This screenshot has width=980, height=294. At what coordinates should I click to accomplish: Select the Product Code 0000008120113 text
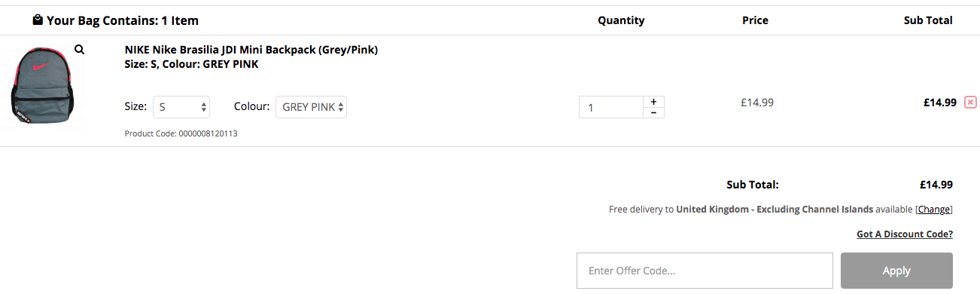pos(181,133)
